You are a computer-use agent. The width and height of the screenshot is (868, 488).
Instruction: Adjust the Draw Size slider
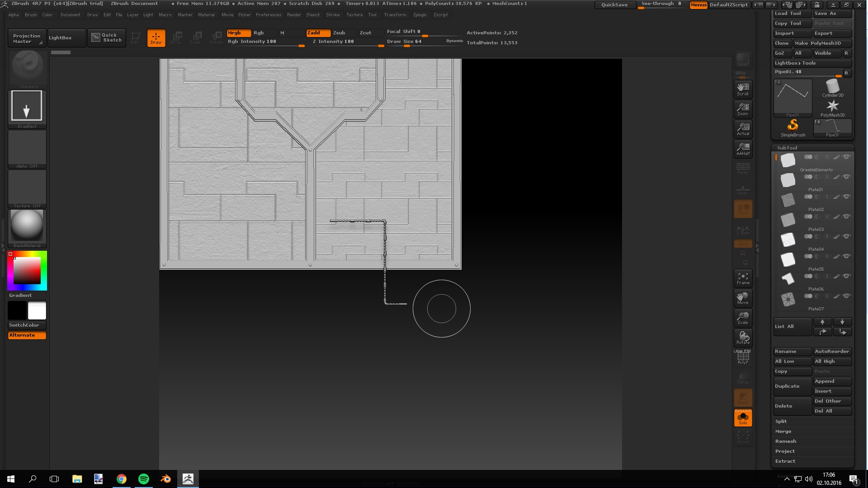(406, 46)
